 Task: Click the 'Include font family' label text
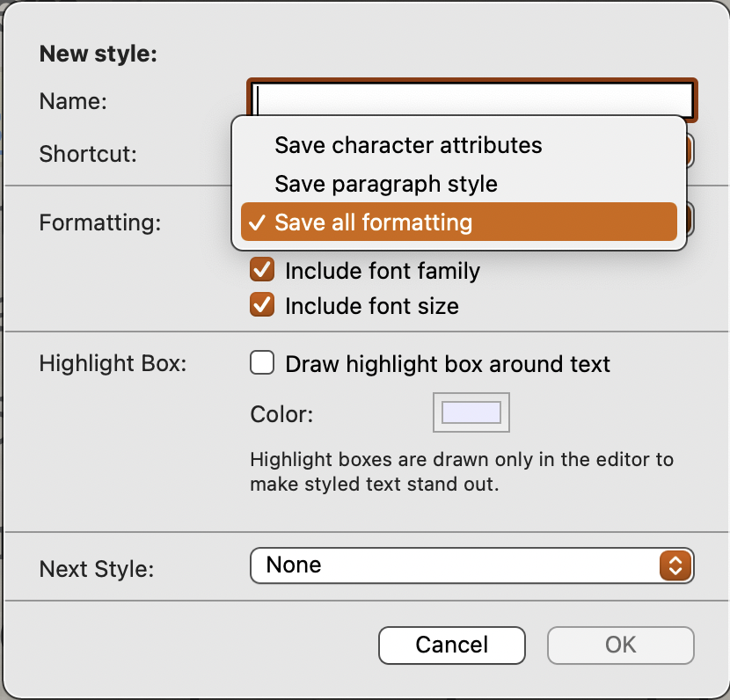383,270
